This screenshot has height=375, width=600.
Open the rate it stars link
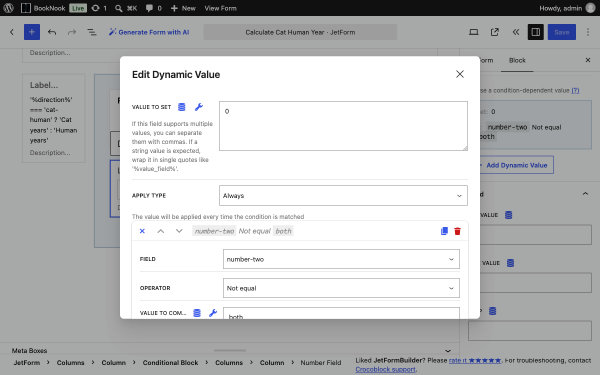click(x=475, y=360)
